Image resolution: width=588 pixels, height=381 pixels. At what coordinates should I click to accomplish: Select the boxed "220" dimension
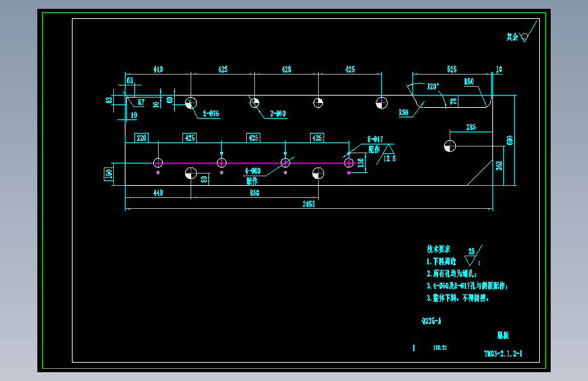pyautogui.click(x=141, y=138)
